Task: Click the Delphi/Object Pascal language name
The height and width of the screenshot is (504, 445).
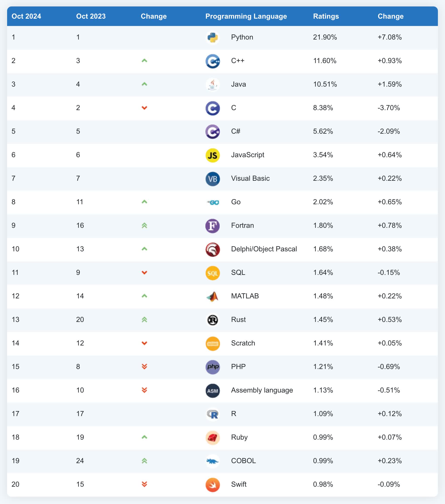Action: 264,249
